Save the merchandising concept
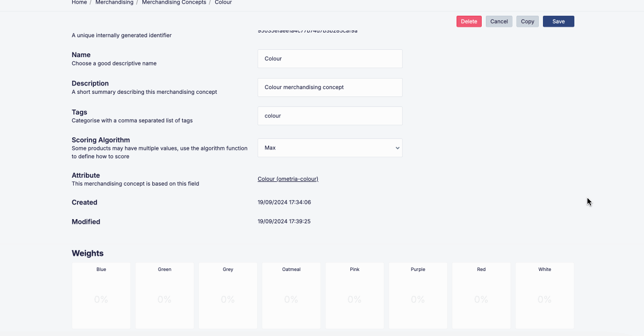Image resolution: width=644 pixels, height=336 pixels. coord(558,21)
